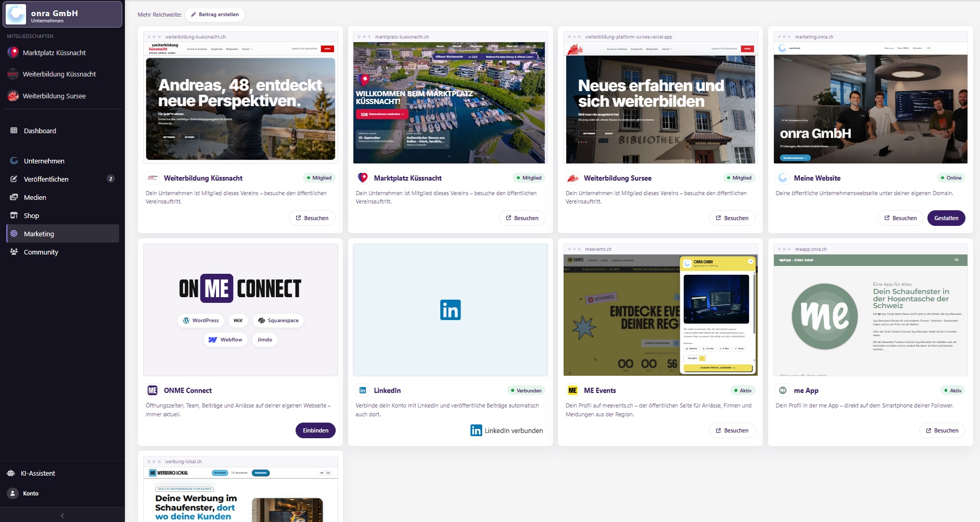
Task: Click the Weiterbildung Sursee card logo icon
Action: pyautogui.click(x=572, y=178)
